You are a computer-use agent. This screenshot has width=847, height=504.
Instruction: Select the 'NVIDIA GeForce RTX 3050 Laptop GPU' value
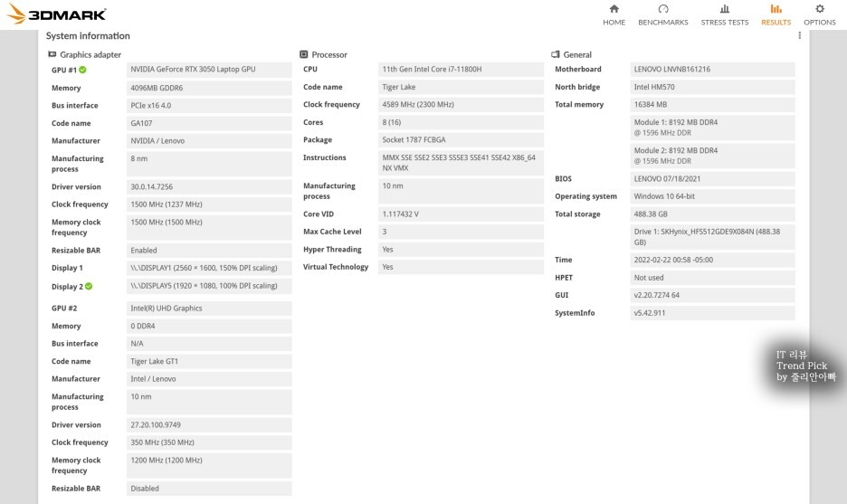point(209,70)
